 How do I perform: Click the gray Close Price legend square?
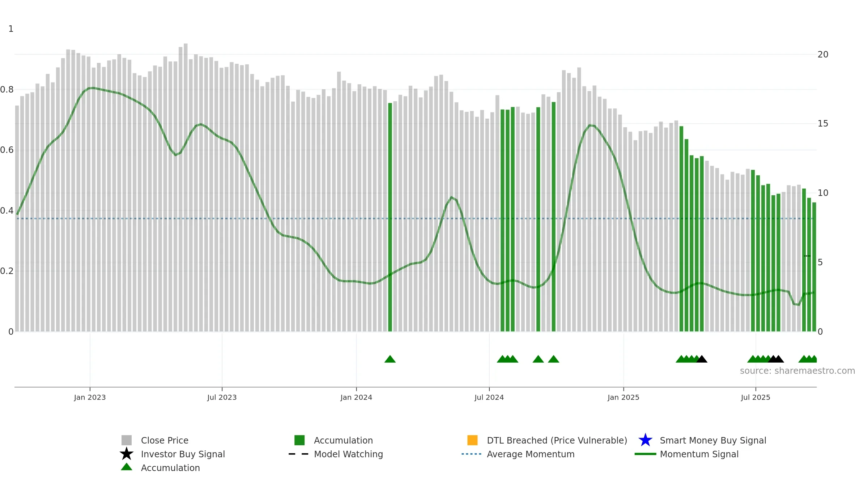127,440
